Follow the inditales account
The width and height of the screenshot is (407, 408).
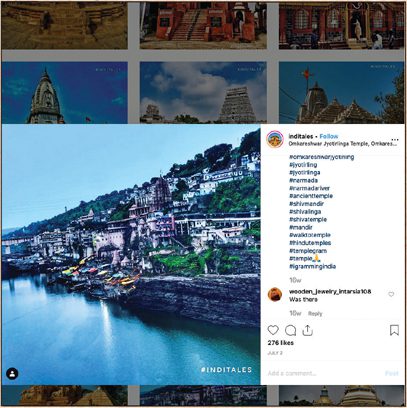point(329,136)
